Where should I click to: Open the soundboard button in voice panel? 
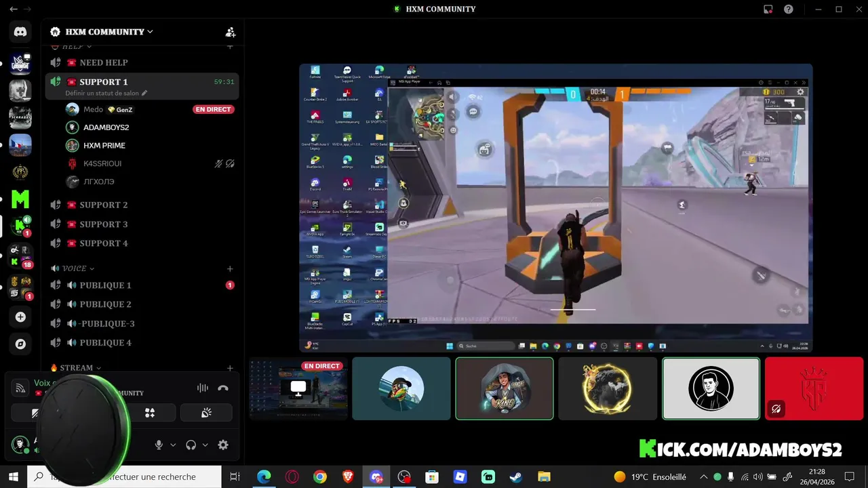[x=206, y=413]
